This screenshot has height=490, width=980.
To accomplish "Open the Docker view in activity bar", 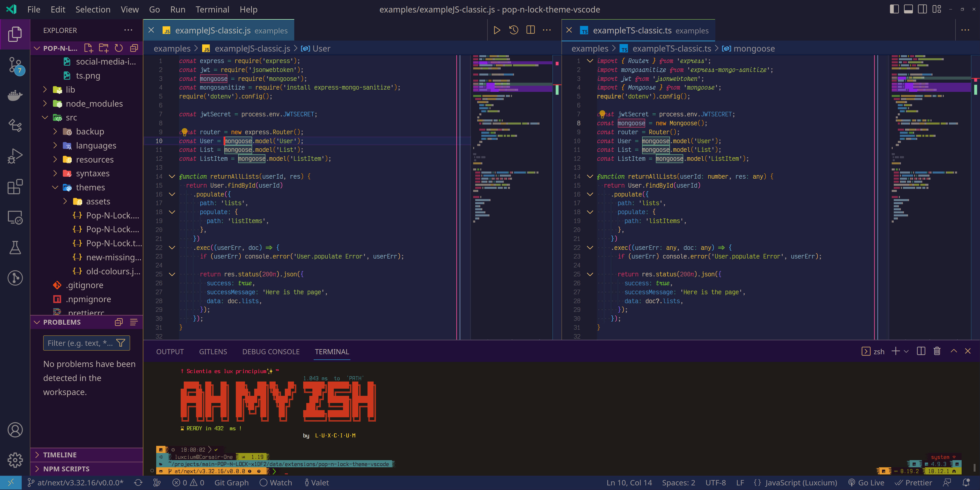I will (15, 95).
